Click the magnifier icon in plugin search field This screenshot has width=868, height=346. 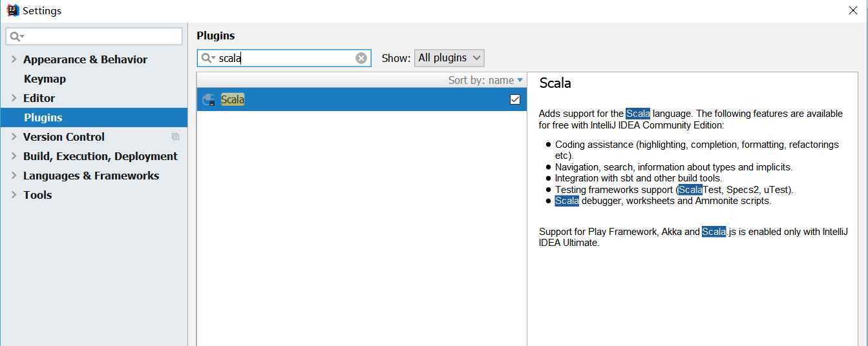tap(208, 58)
